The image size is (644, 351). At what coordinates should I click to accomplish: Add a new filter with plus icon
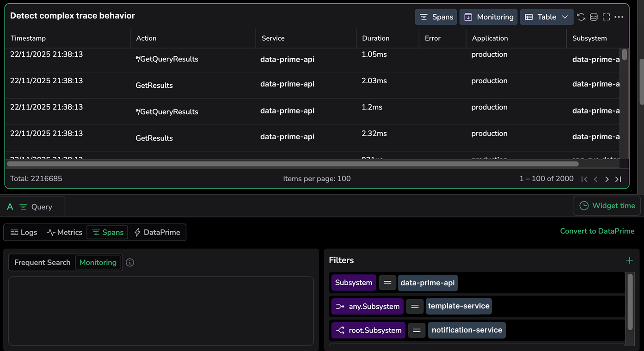629,260
